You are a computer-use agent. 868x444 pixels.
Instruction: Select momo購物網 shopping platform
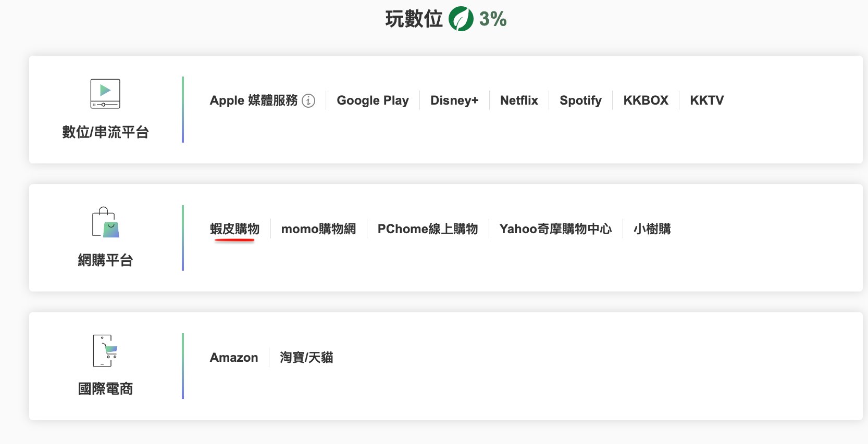(x=318, y=229)
